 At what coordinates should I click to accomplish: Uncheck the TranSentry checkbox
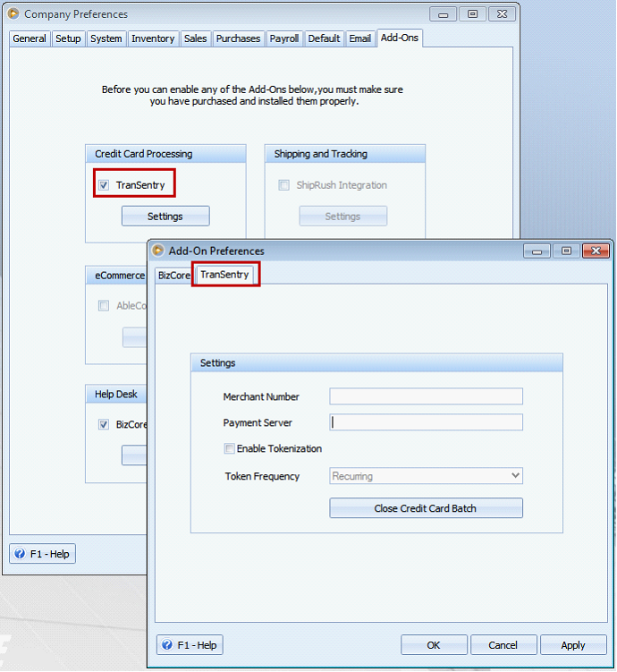click(x=104, y=185)
